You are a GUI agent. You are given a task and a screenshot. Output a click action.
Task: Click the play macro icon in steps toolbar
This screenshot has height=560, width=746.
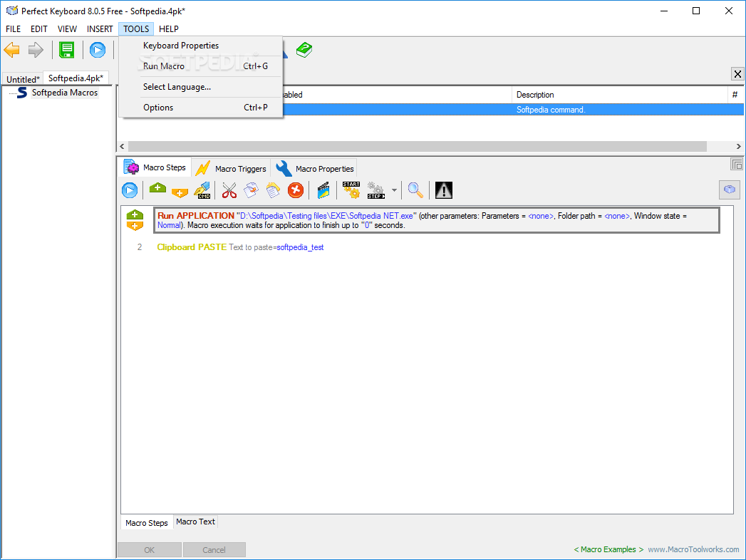(130, 190)
